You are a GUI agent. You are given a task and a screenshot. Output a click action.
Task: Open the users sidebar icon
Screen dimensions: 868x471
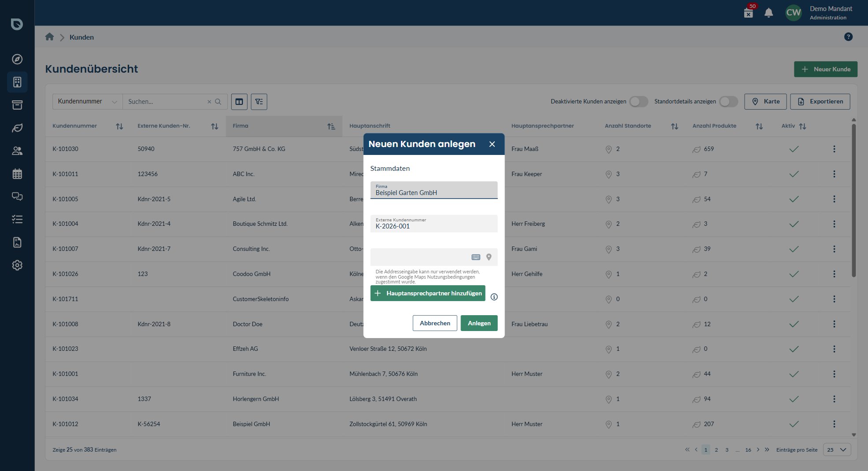(x=17, y=151)
